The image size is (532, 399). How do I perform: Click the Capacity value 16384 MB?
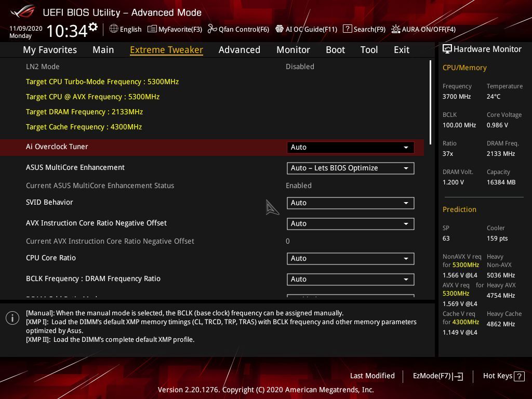[501, 182]
